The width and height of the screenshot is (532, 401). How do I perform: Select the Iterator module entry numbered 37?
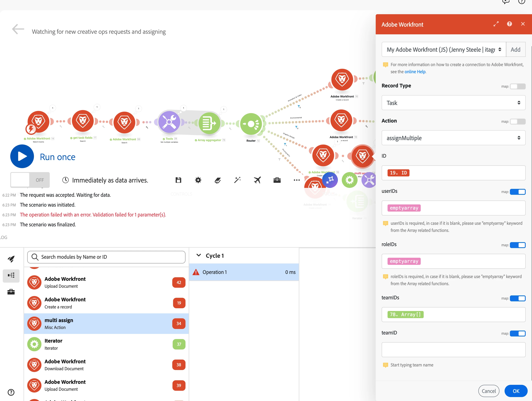point(106,344)
